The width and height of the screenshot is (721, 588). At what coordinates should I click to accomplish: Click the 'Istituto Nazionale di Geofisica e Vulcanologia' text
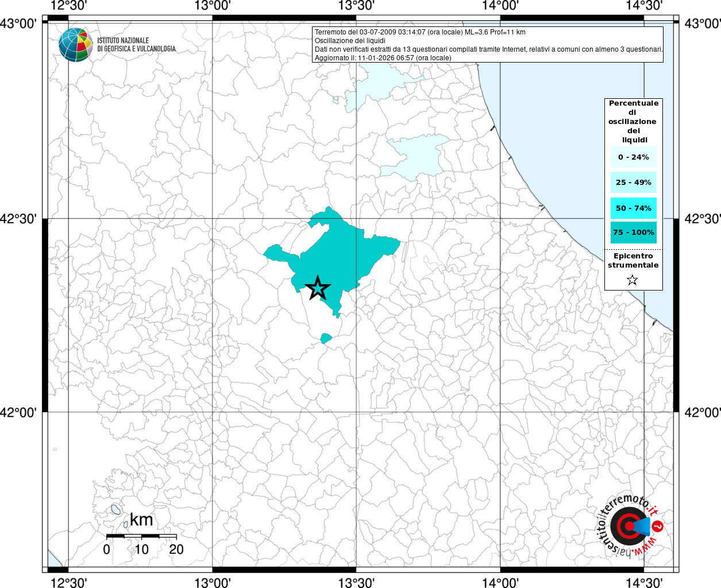(136, 45)
